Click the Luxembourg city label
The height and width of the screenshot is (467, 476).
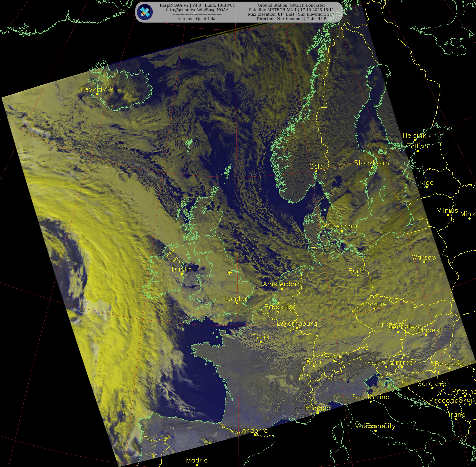coord(297,324)
